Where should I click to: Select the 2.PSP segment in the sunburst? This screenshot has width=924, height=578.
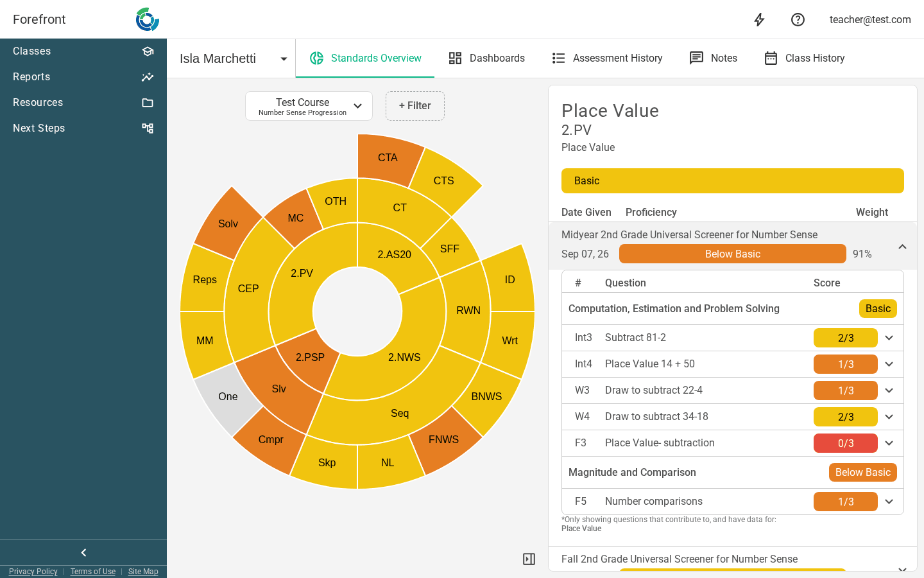(x=310, y=358)
